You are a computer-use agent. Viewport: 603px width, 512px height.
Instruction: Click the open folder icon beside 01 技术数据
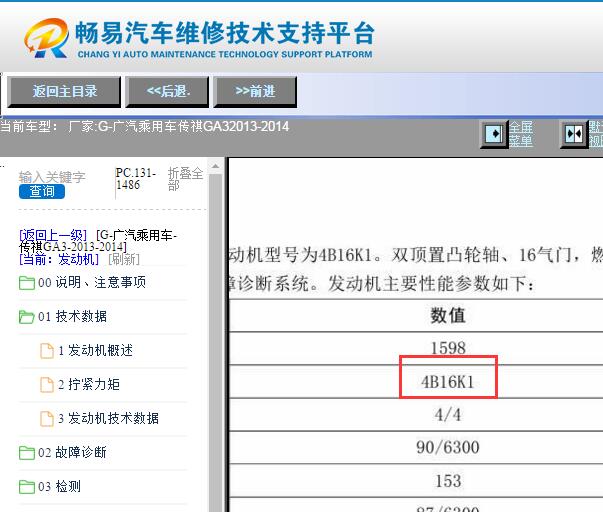point(27,317)
